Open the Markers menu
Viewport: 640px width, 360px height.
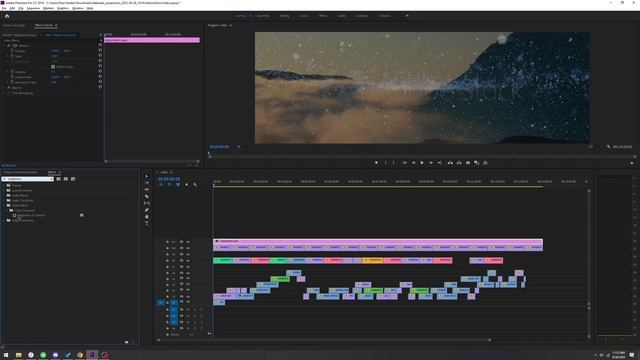click(x=48, y=8)
